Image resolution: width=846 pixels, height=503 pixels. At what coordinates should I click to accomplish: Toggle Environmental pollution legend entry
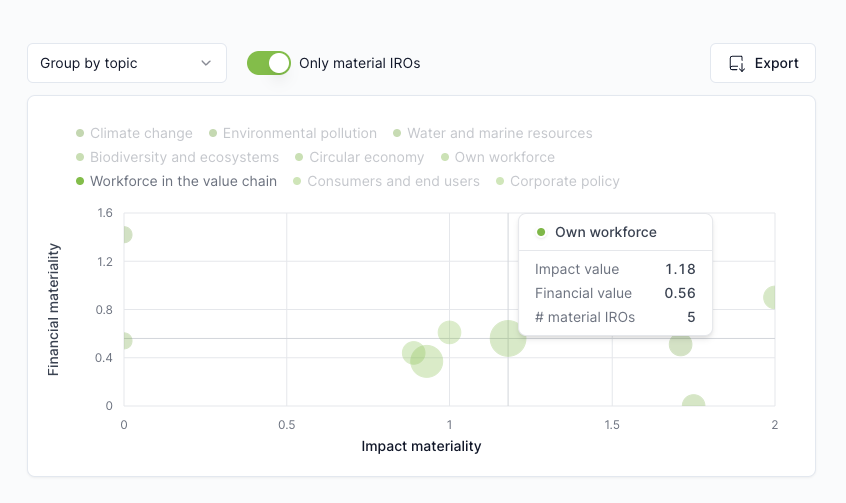coord(293,133)
